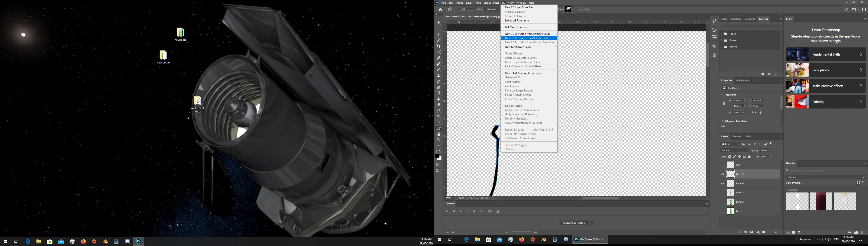
Task: Select the Crop tool
Action: [438, 46]
